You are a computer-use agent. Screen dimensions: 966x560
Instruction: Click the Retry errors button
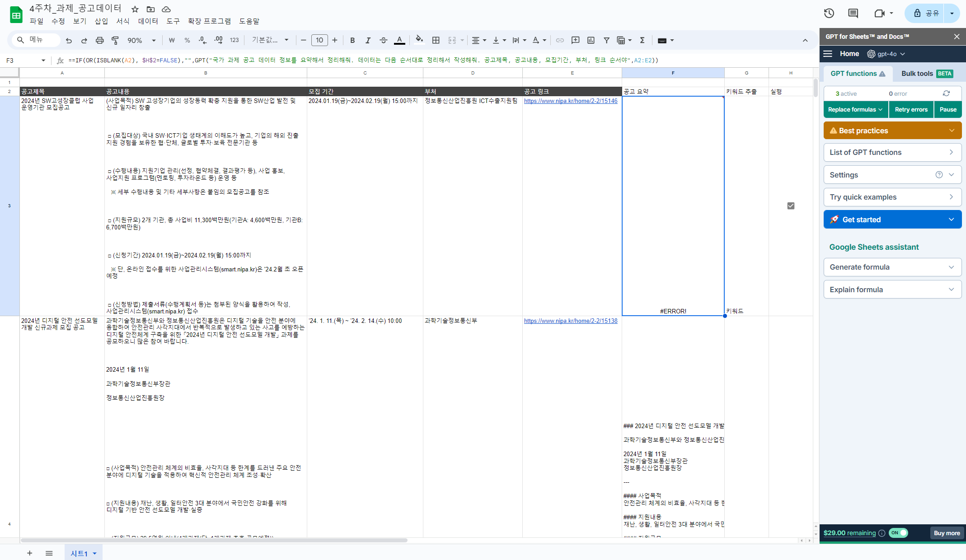[911, 109]
